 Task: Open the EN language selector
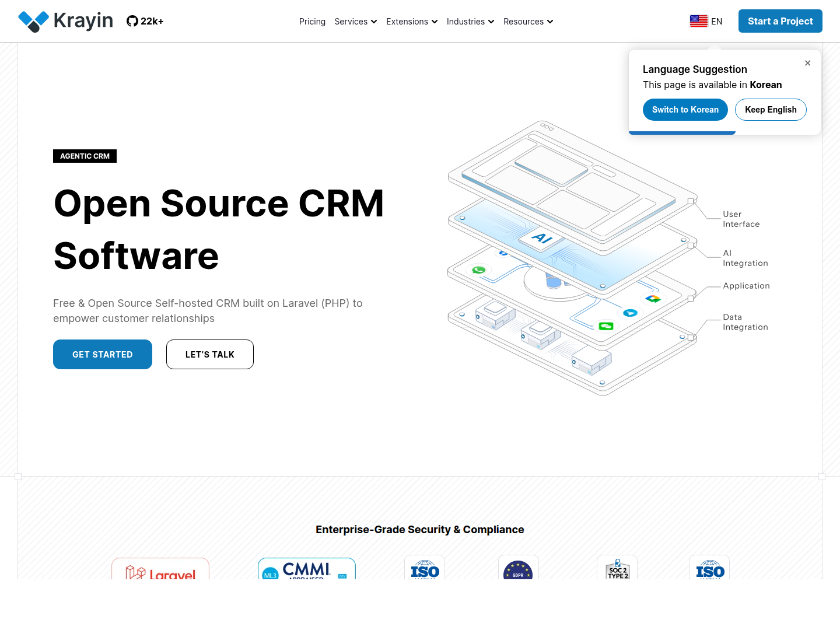coord(706,21)
